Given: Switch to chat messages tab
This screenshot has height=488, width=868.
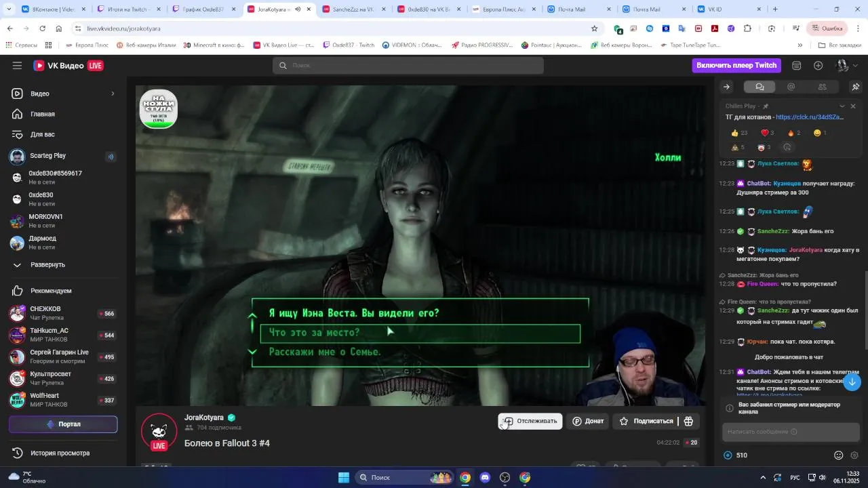Looking at the screenshot, I should click(x=759, y=87).
